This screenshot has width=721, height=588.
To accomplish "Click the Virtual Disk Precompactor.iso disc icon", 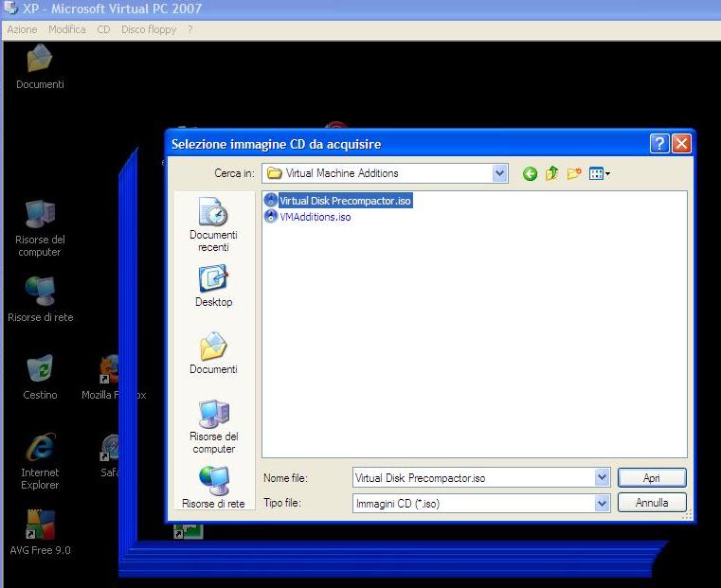I will [271, 201].
